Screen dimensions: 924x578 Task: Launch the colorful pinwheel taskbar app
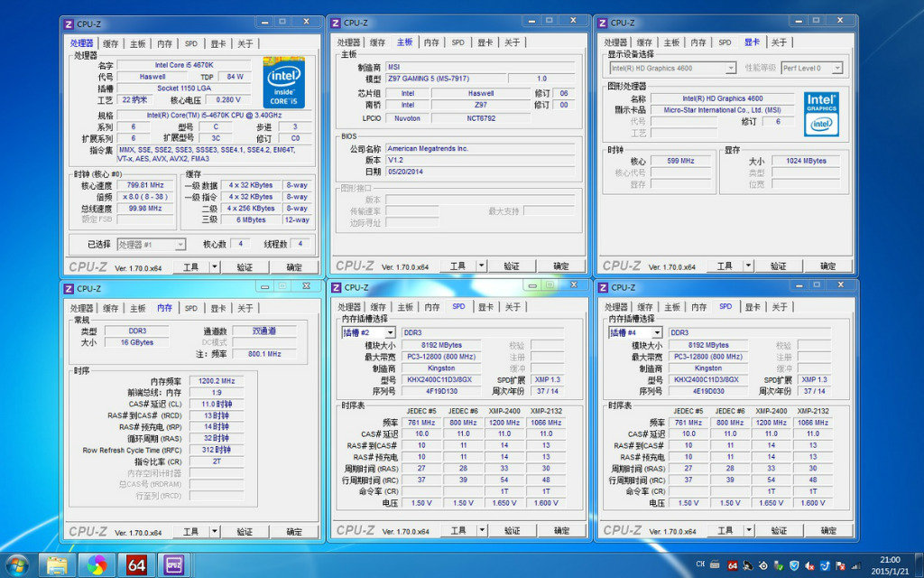coord(97,565)
